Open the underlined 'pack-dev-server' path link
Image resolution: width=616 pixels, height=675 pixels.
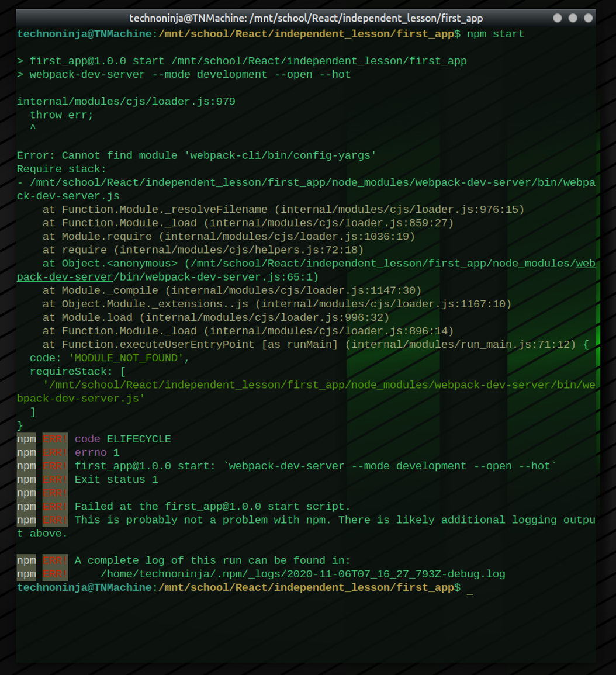[64, 277]
